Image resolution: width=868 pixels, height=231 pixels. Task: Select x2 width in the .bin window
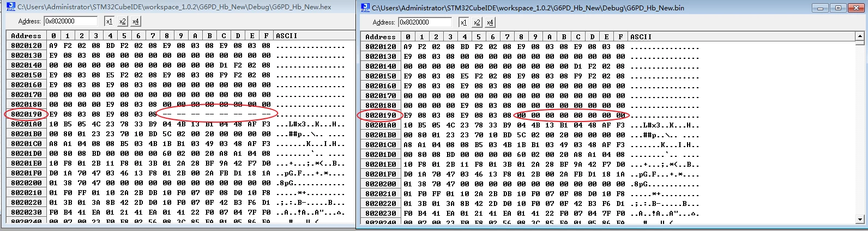[x=477, y=22]
